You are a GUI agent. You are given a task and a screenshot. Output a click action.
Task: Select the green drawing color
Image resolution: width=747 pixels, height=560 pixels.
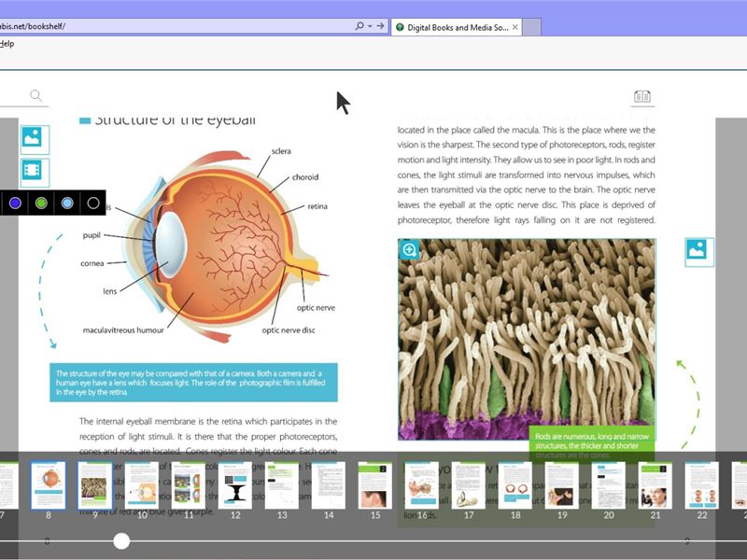click(39, 202)
